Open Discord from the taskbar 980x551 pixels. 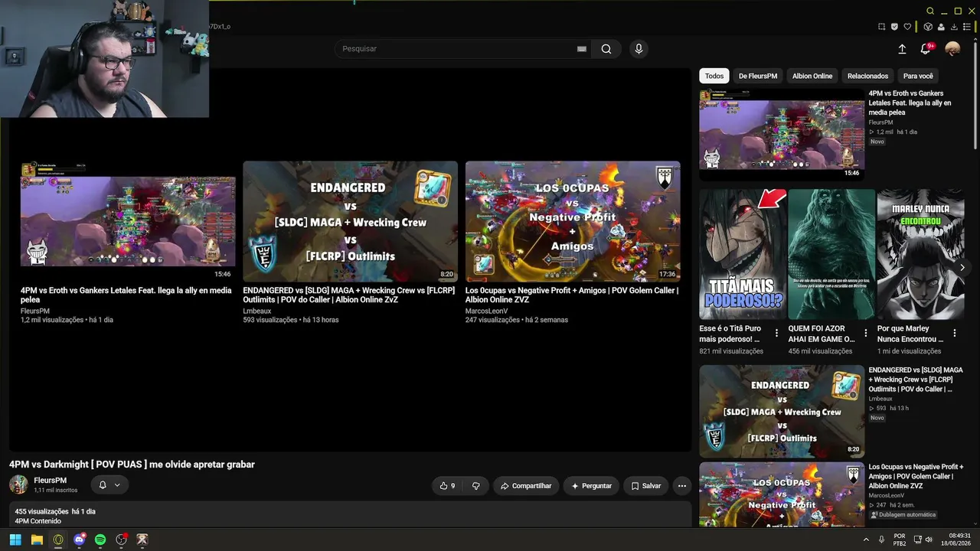pos(79,540)
